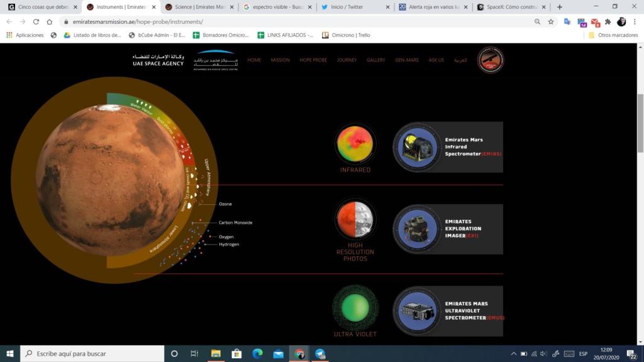Switch to the Inicio / Twitter tab
The width and height of the screenshot is (644, 362).
pyautogui.click(x=356, y=7)
